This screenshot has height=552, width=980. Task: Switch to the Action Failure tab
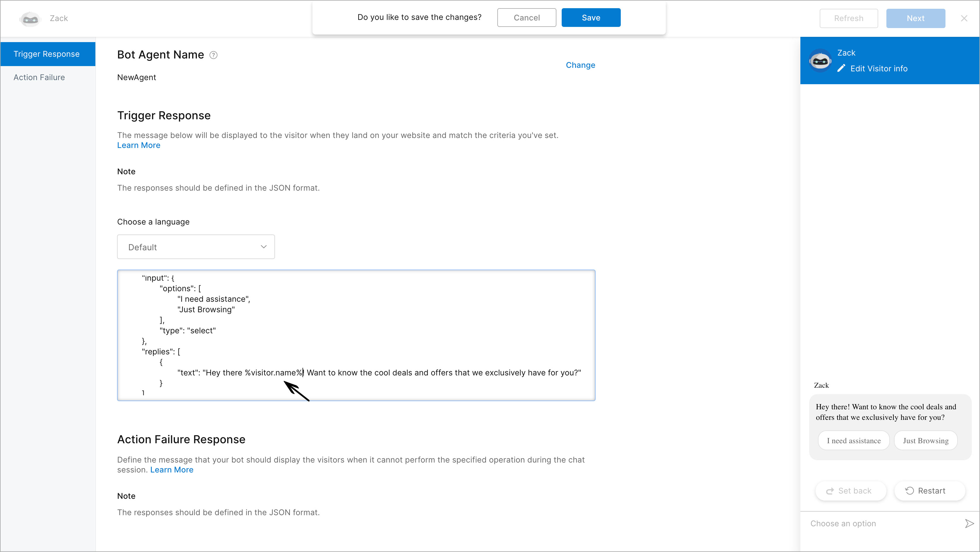(x=39, y=77)
